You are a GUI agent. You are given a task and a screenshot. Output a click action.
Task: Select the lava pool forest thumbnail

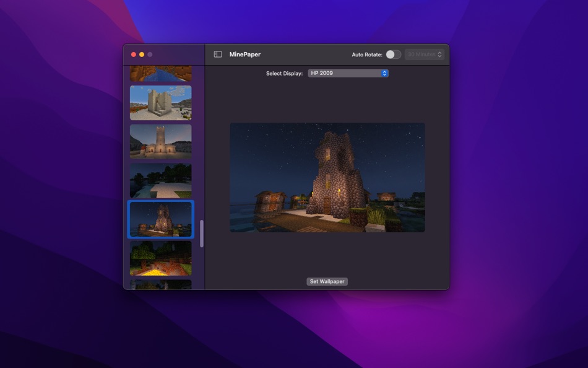[x=160, y=258]
